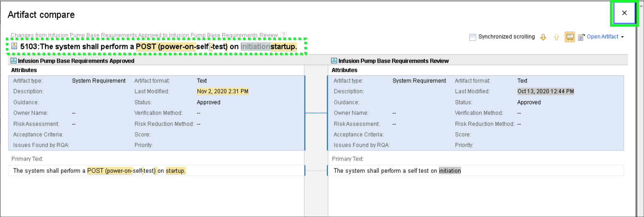Viewport: 644px width, 217px height.
Task: Click the highlighted Nov 2, 2020 modified date
Action: pos(222,91)
